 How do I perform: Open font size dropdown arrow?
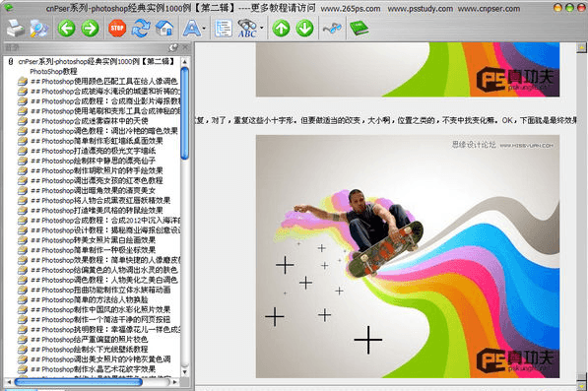tap(204, 29)
